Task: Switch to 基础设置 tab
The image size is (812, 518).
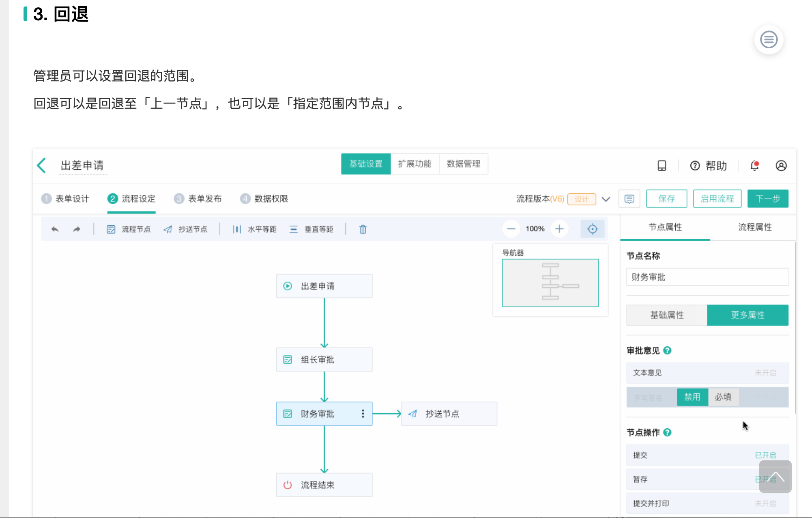Action: click(366, 164)
